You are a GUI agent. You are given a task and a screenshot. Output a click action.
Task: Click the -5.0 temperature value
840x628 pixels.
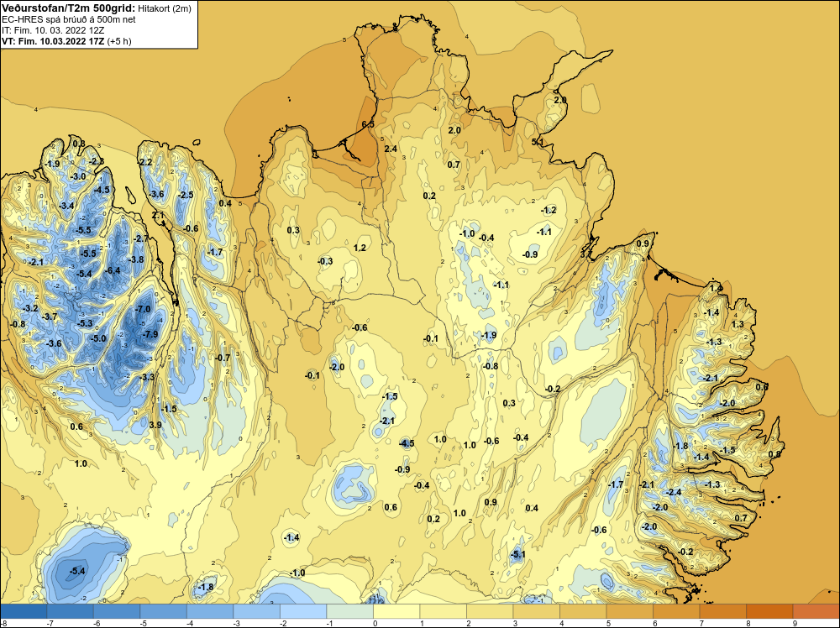tap(98, 338)
